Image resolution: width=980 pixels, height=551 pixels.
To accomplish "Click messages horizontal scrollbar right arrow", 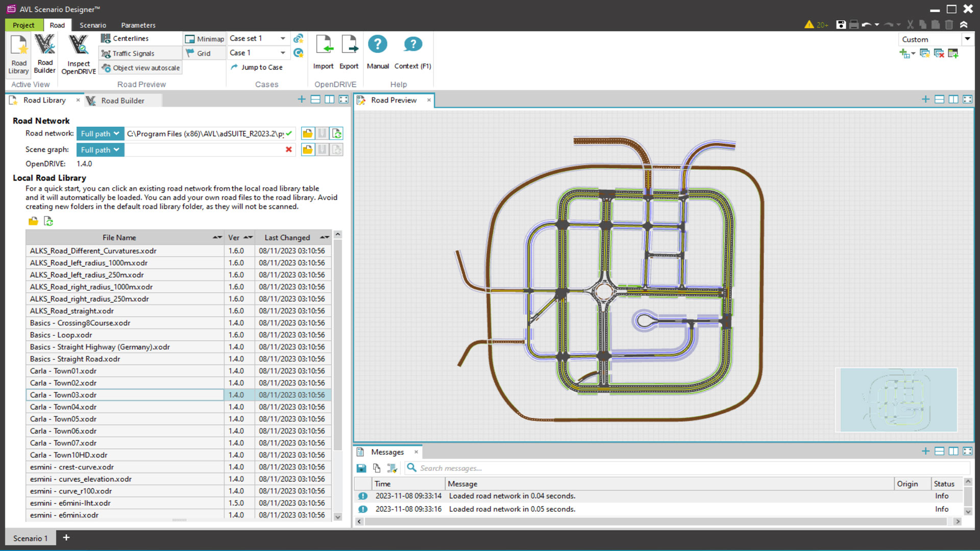I will (958, 521).
